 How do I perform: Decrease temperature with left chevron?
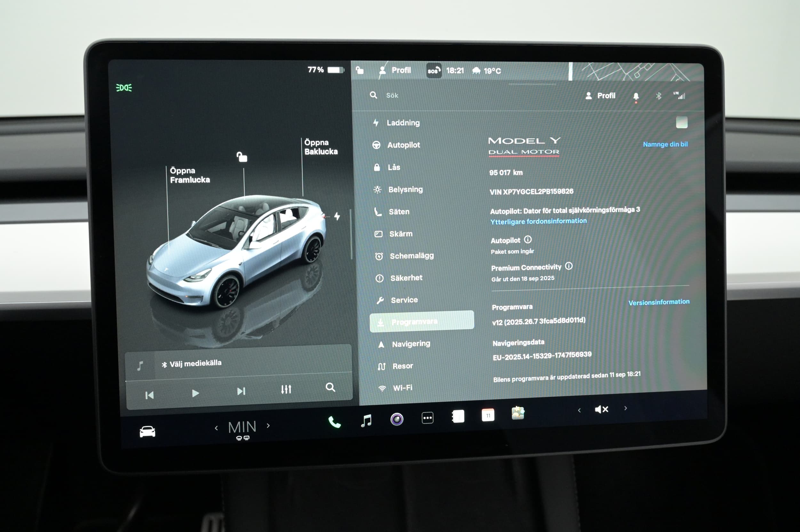click(216, 428)
